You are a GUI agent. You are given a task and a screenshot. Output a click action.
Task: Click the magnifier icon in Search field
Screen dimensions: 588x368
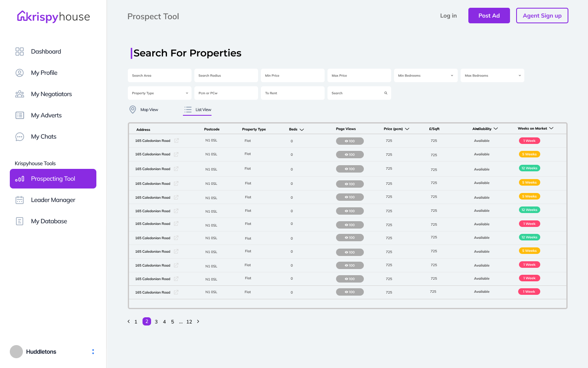pyautogui.click(x=386, y=93)
